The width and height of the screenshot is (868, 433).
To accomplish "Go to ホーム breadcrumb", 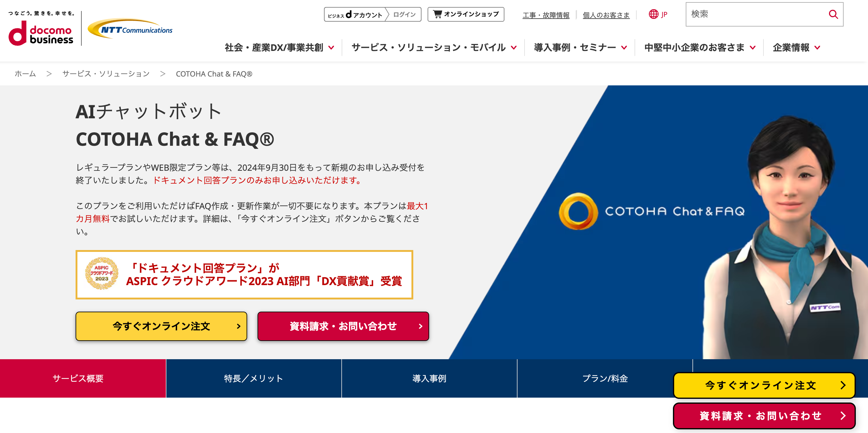I will coord(25,73).
